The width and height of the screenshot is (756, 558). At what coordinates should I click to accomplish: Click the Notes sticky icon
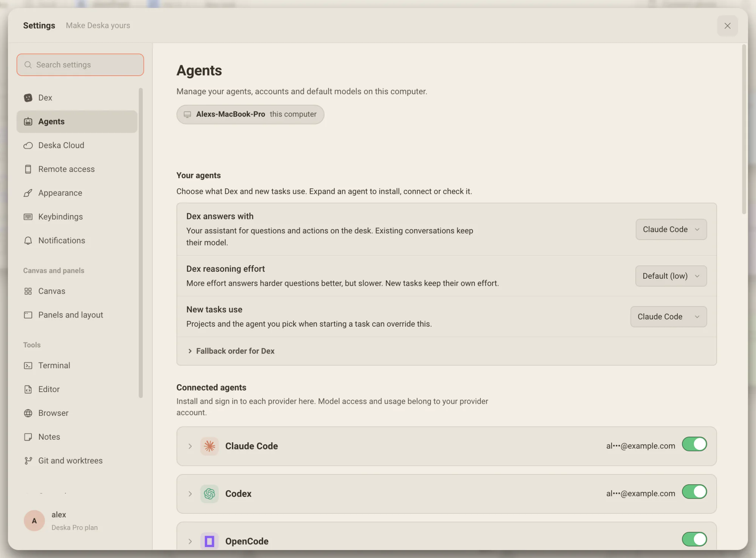coord(28,437)
